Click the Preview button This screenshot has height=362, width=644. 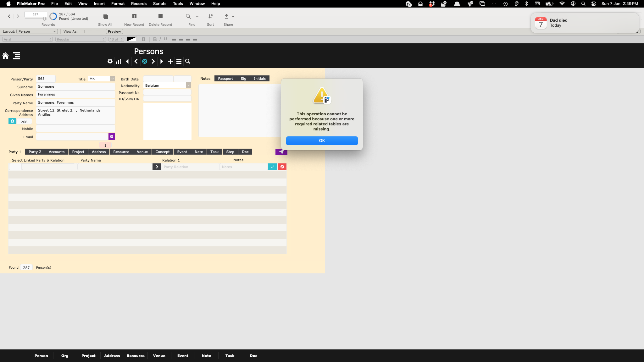[x=114, y=31]
